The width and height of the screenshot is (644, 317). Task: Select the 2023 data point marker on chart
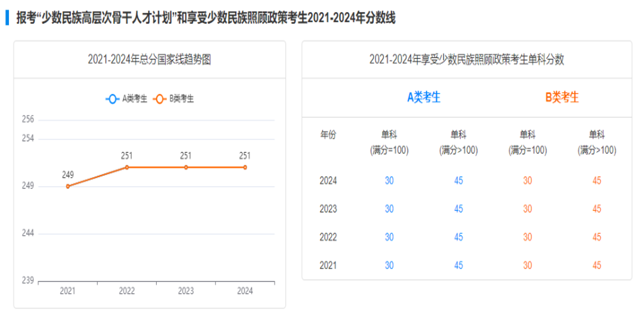point(186,167)
